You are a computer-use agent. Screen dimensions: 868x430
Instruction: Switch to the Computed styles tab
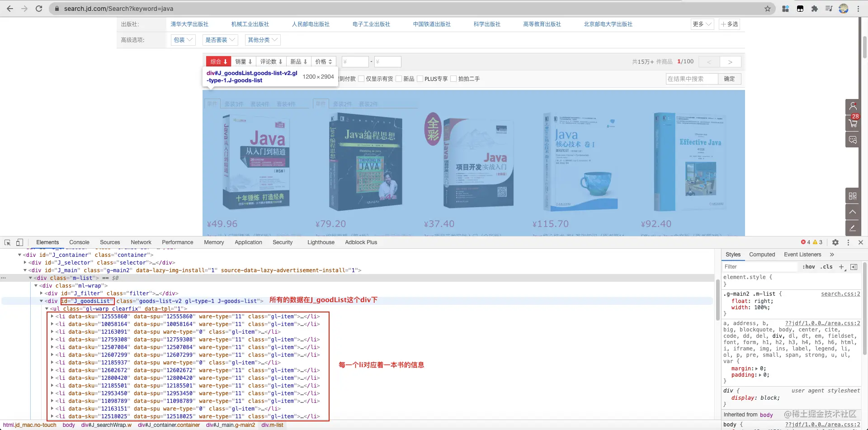762,255
